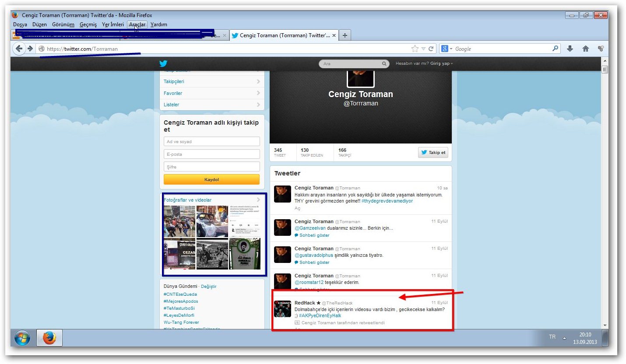
Task: Open the Firefox downloads arrow icon
Action: coord(570,49)
